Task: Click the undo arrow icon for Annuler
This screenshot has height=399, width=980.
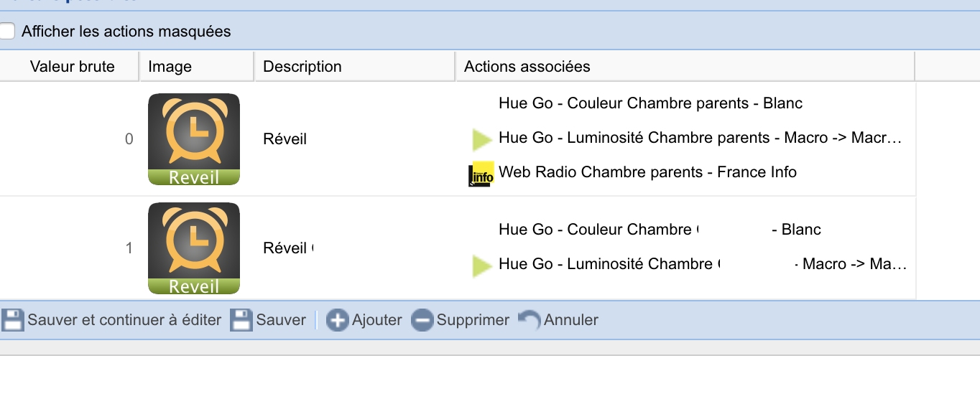Action: [x=530, y=320]
